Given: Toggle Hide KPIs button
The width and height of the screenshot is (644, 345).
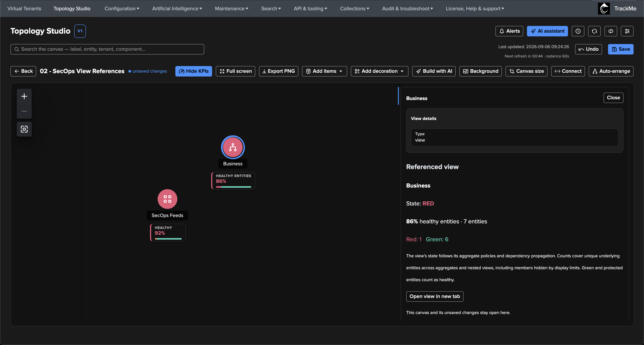Looking at the screenshot, I should coord(193,71).
